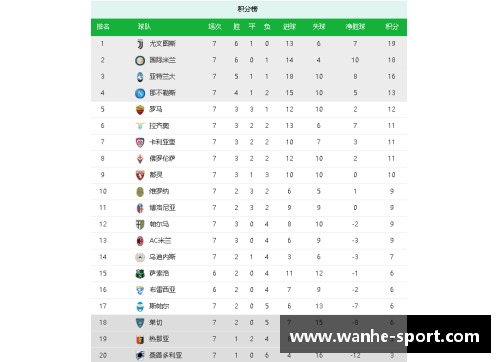Click the Juventus (尤文图斯) club logo

[x=140, y=44]
